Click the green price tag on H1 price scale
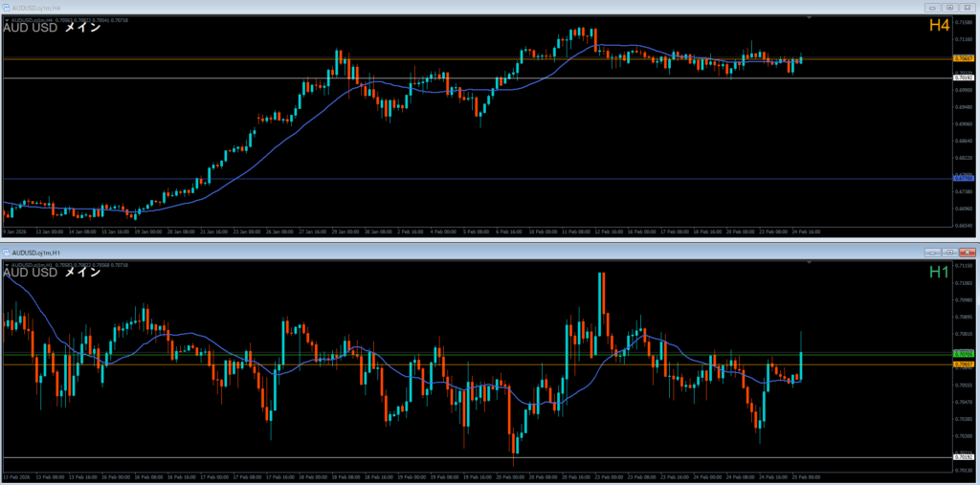The image size is (980, 485). click(x=963, y=354)
